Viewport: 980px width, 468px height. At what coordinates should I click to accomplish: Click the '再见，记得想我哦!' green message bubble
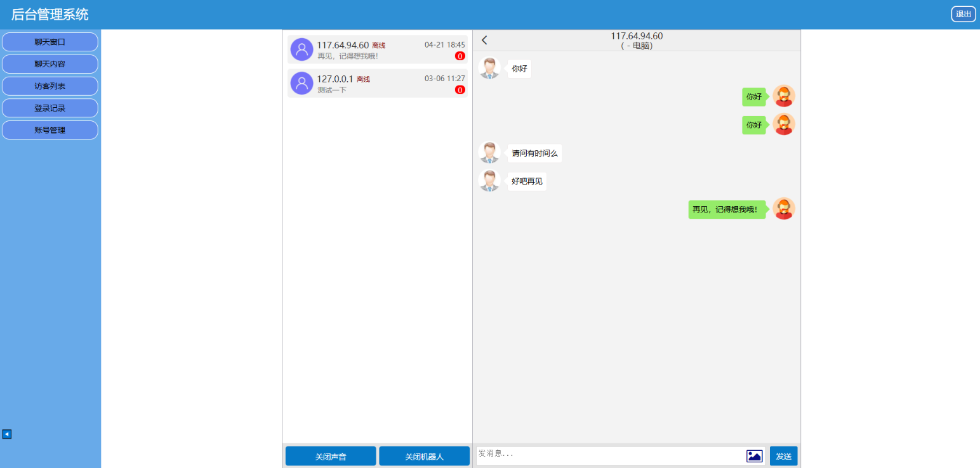pyautogui.click(x=725, y=209)
